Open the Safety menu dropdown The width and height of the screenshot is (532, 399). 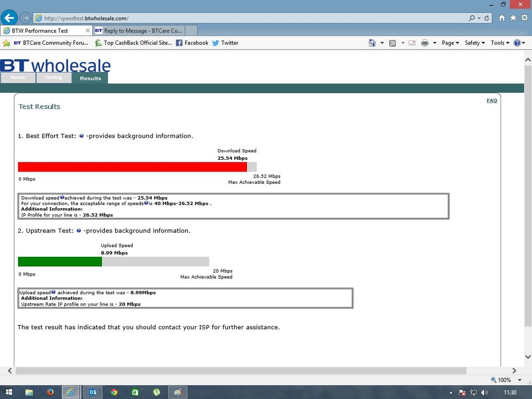point(474,43)
